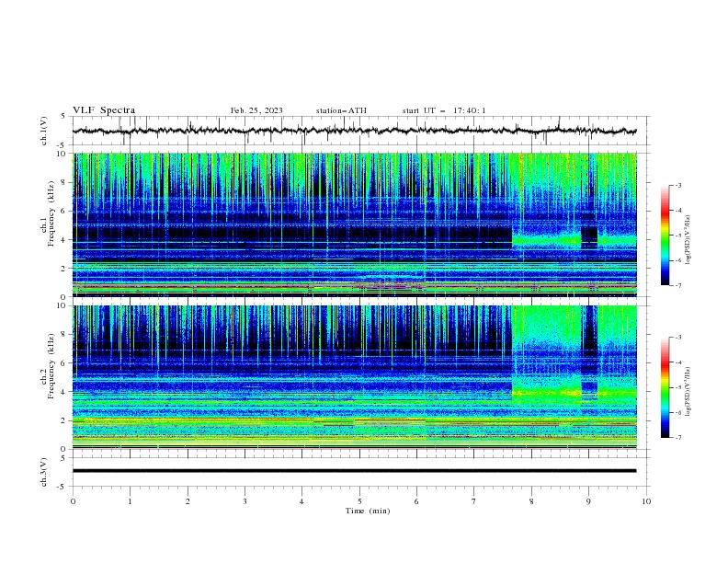The image size is (728, 563).
Task: Click time axis tick label "0"
Action: [73, 501]
